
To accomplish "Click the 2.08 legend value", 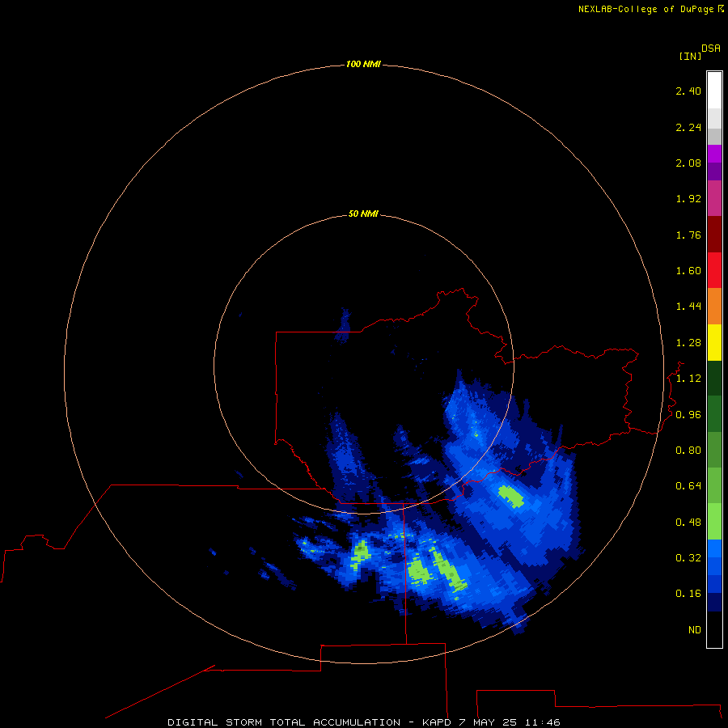I will [688, 163].
